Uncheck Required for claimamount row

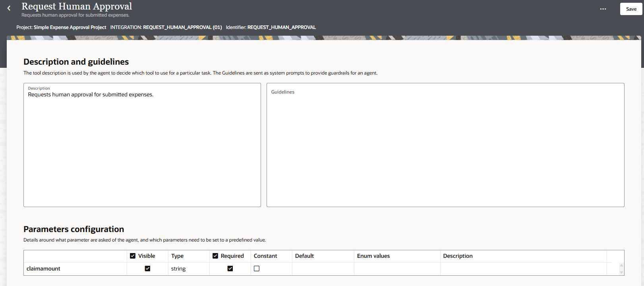(230, 269)
